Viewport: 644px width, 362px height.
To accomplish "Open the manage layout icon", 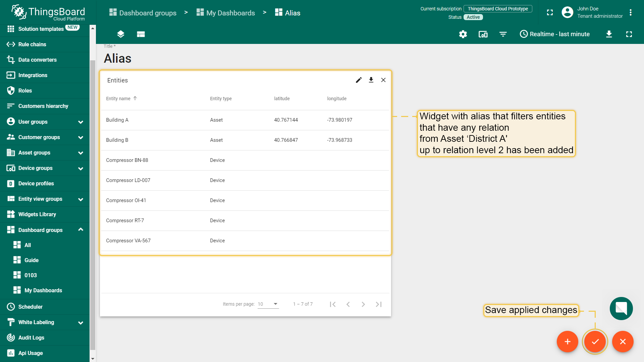I will [x=141, y=34].
